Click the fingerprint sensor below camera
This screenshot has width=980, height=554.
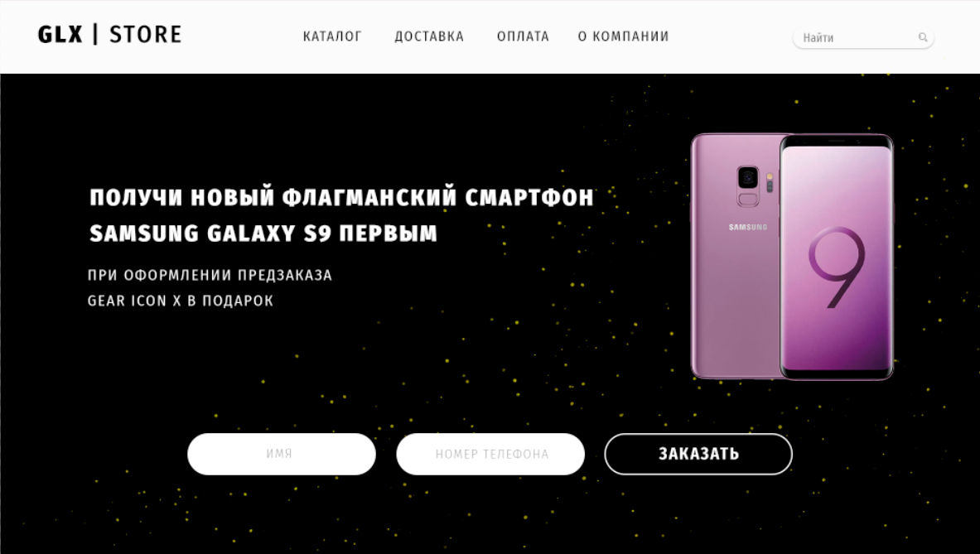click(x=748, y=200)
